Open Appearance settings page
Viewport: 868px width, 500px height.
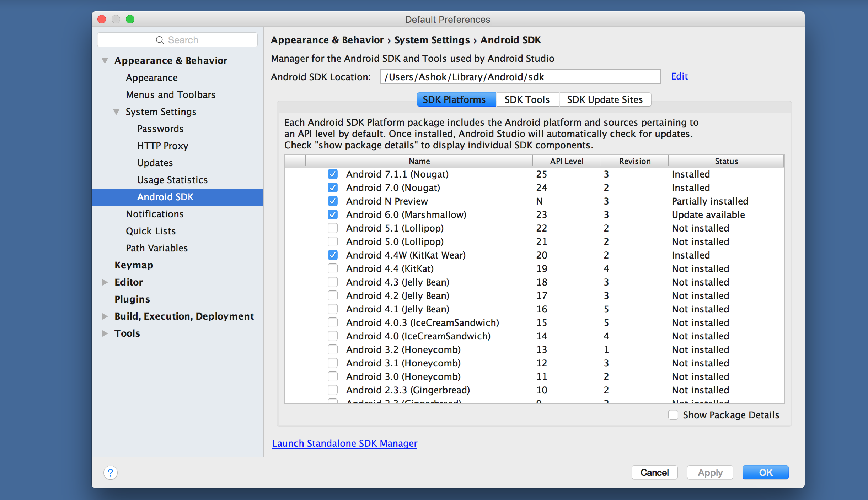click(152, 78)
